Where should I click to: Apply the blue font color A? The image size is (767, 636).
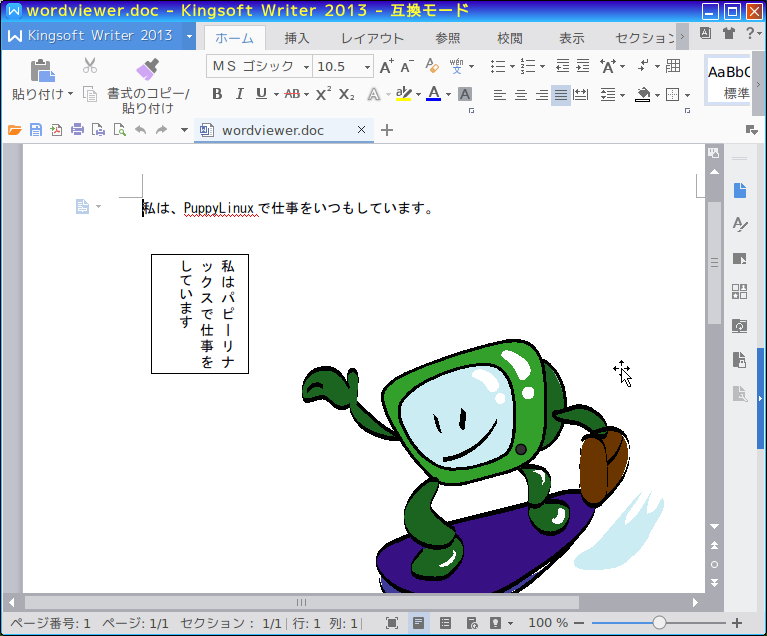tap(434, 94)
